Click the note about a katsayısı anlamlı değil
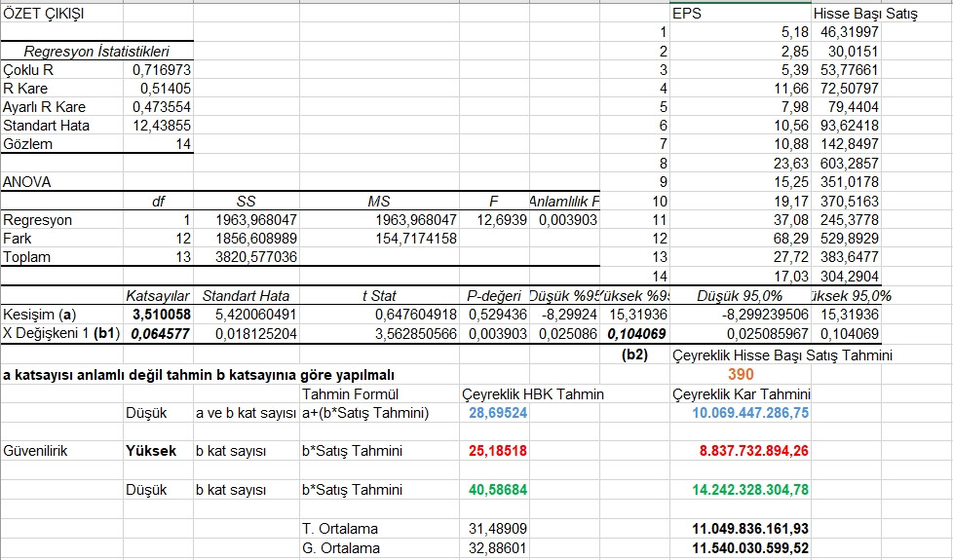 pos(198,375)
